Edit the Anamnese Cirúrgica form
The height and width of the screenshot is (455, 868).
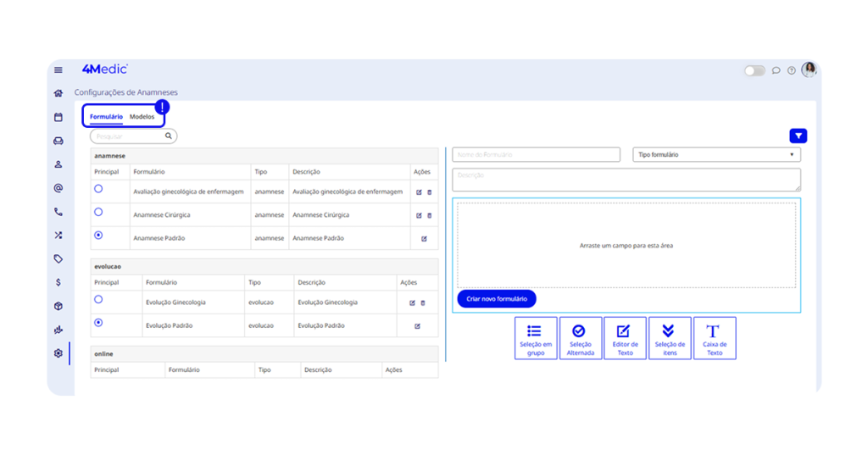pos(419,215)
